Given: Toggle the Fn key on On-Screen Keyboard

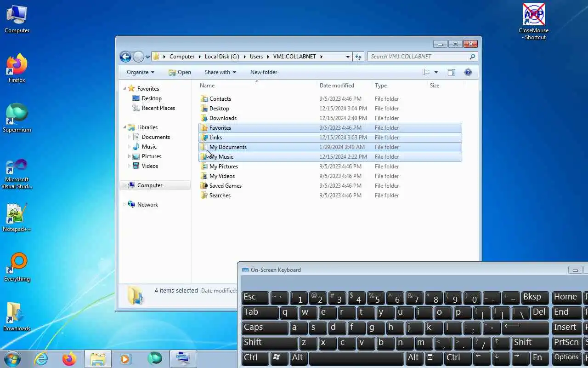Looking at the screenshot, I should coord(539,358).
